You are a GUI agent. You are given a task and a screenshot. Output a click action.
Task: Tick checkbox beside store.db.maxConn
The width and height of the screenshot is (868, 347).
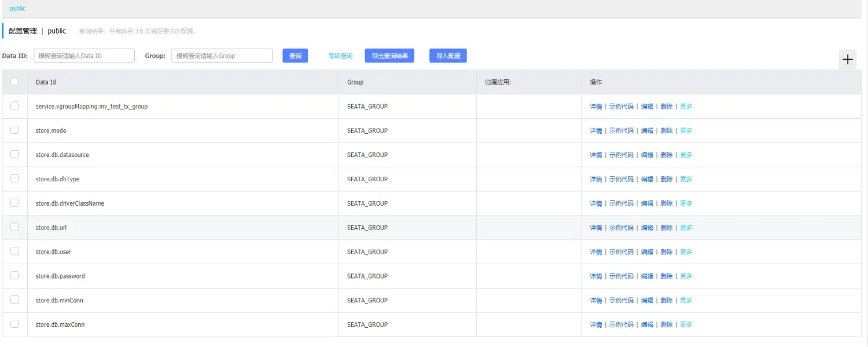[14, 324]
